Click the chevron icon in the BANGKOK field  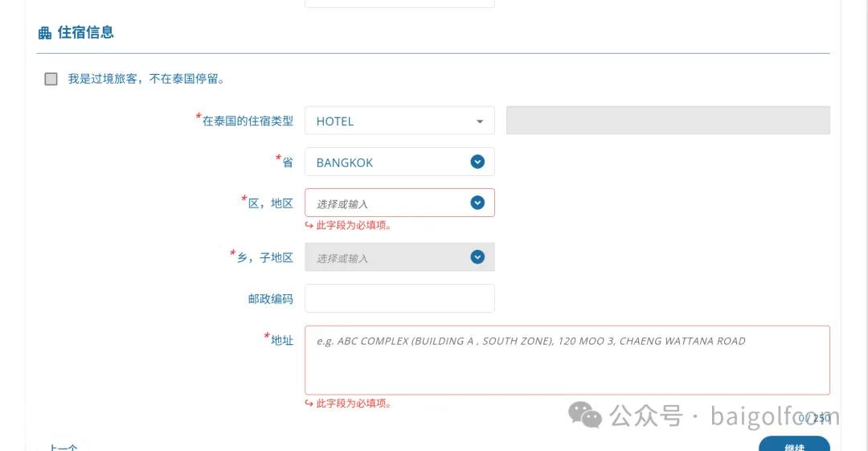click(x=477, y=162)
